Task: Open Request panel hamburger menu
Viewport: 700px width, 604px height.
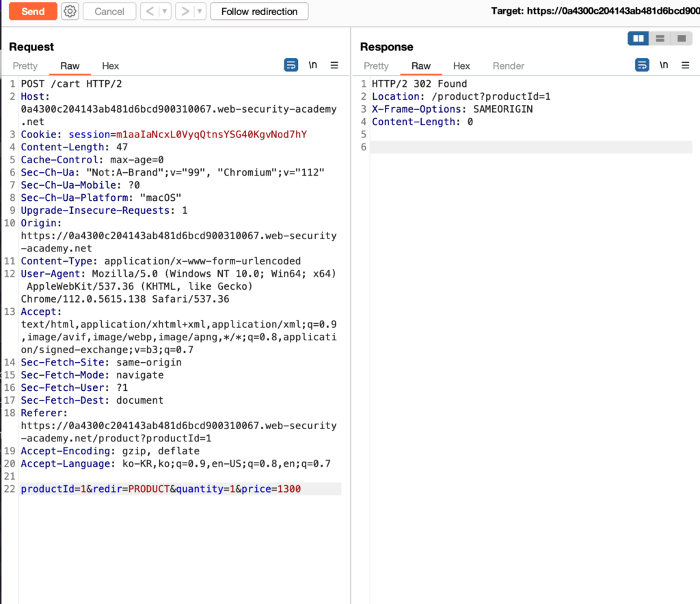Action: [334, 65]
